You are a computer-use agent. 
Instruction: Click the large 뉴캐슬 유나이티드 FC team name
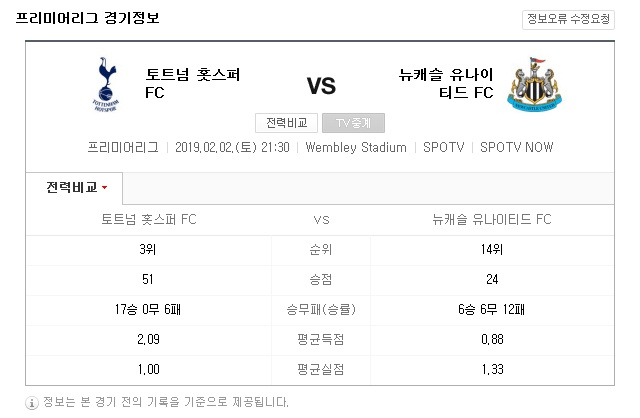pos(432,84)
